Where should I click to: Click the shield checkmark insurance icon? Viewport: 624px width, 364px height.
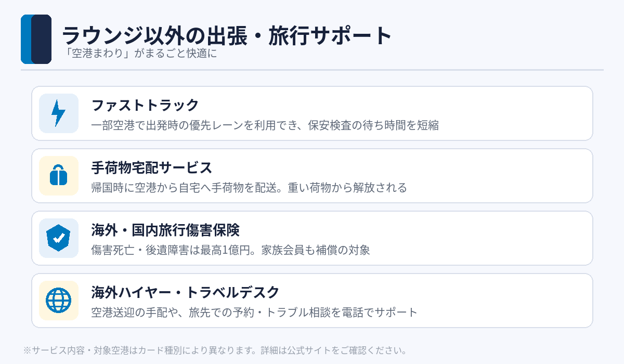pos(59,238)
